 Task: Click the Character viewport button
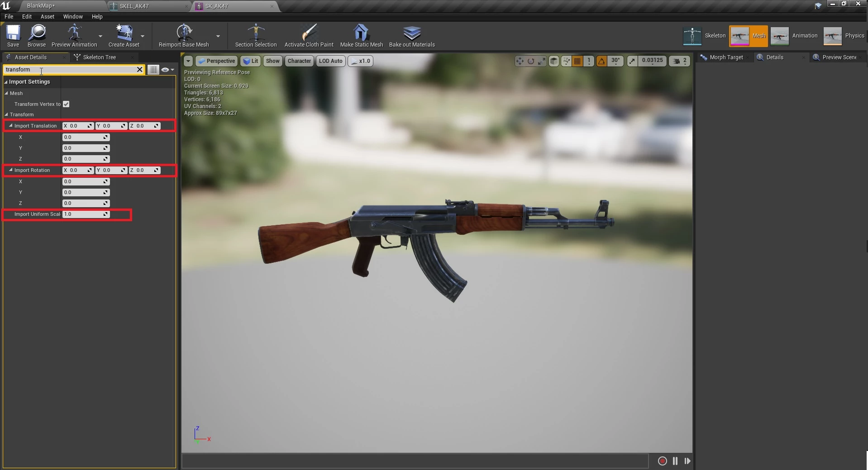point(299,61)
